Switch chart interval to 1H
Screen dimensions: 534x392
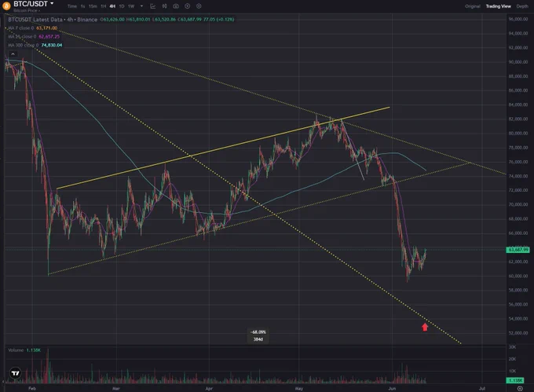pos(103,6)
